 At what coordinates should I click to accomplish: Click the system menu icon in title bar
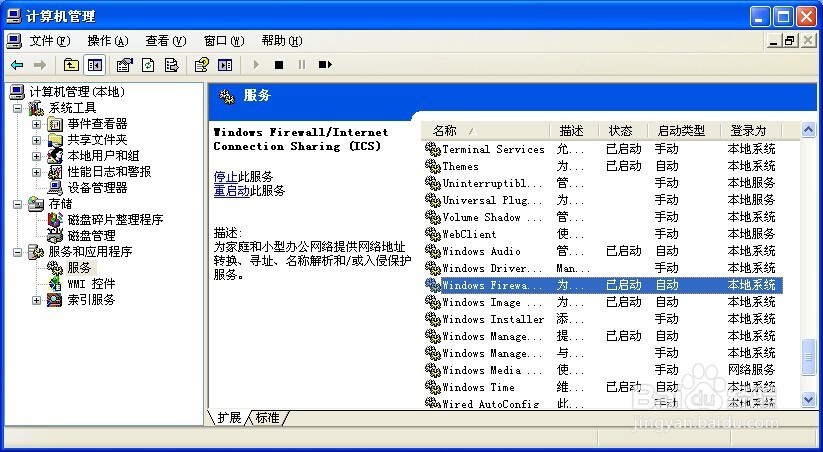[x=14, y=16]
